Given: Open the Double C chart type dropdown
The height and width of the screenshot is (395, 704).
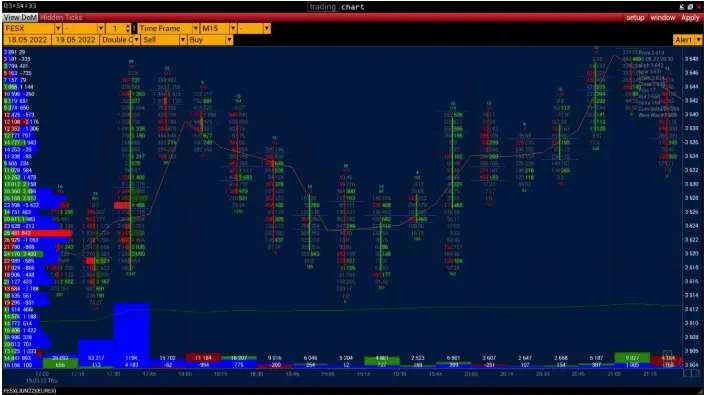Looking at the screenshot, I should click(136, 40).
